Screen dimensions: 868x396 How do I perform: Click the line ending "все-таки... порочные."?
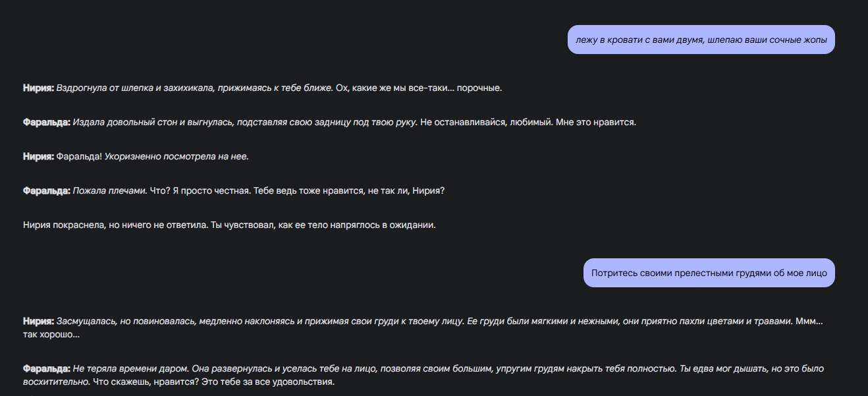[419, 88]
